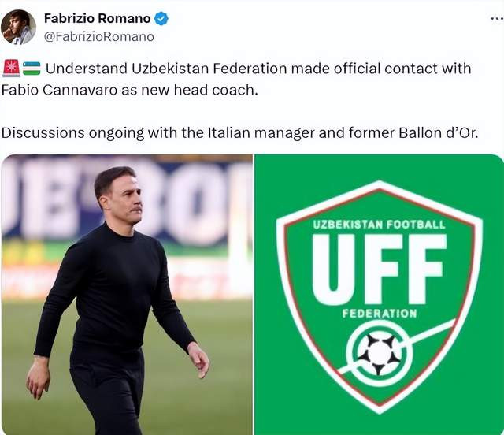Open the @FabrizioRomano handle link
Image resolution: width=504 pixels, height=435 pixels.
(99, 36)
